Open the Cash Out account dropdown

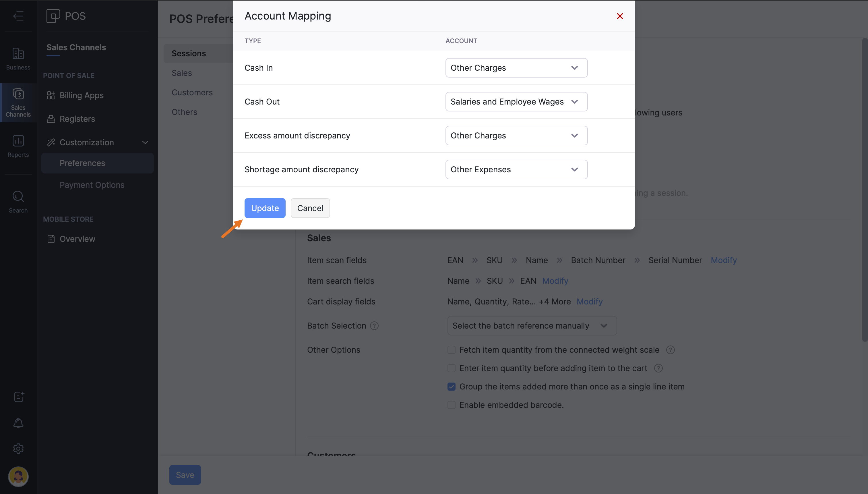click(516, 102)
